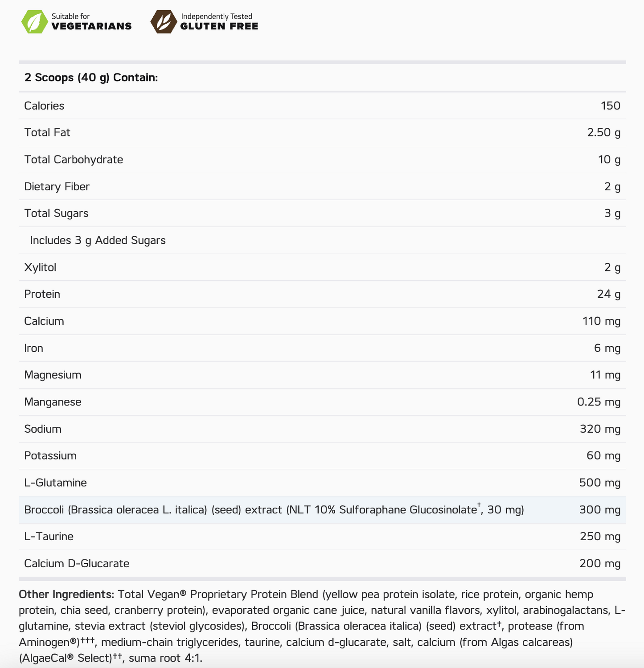Select the Total Carbohydrate row label

pyautogui.click(x=74, y=160)
